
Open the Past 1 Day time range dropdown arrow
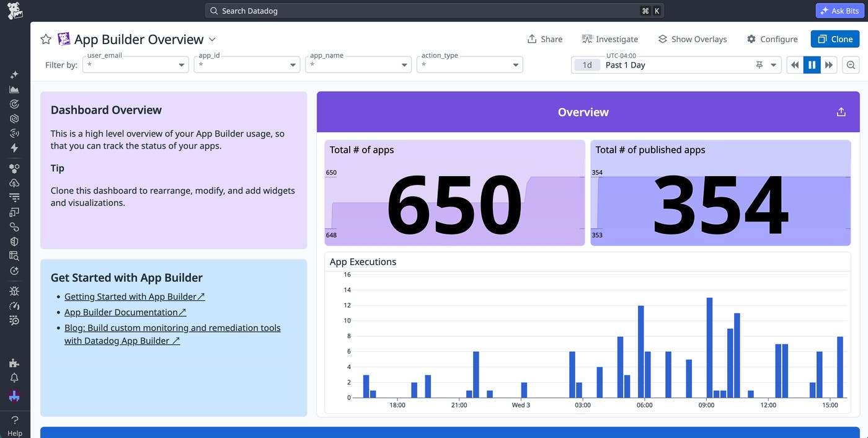pyautogui.click(x=774, y=65)
